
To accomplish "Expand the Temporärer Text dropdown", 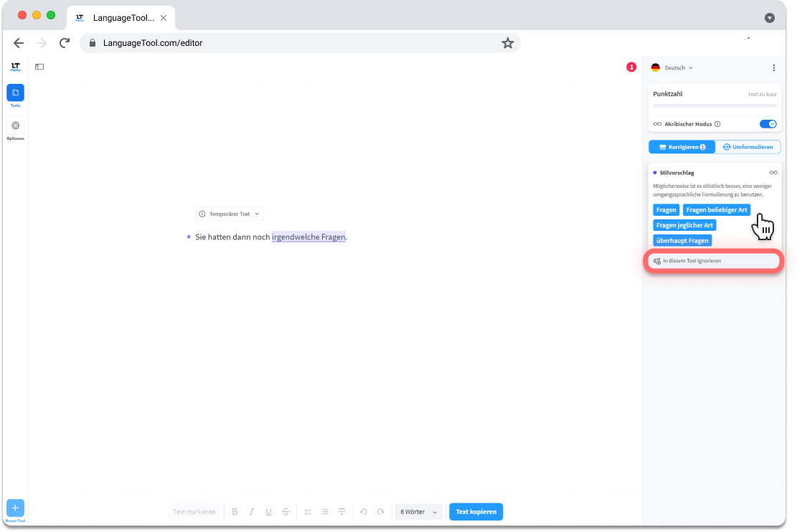I will click(230, 214).
